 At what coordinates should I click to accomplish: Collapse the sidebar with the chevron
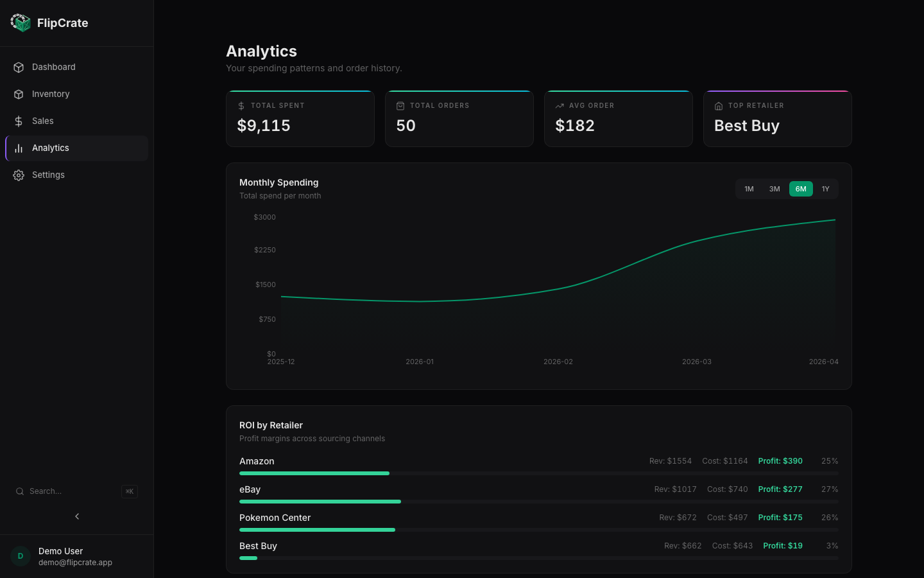click(77, 516)
